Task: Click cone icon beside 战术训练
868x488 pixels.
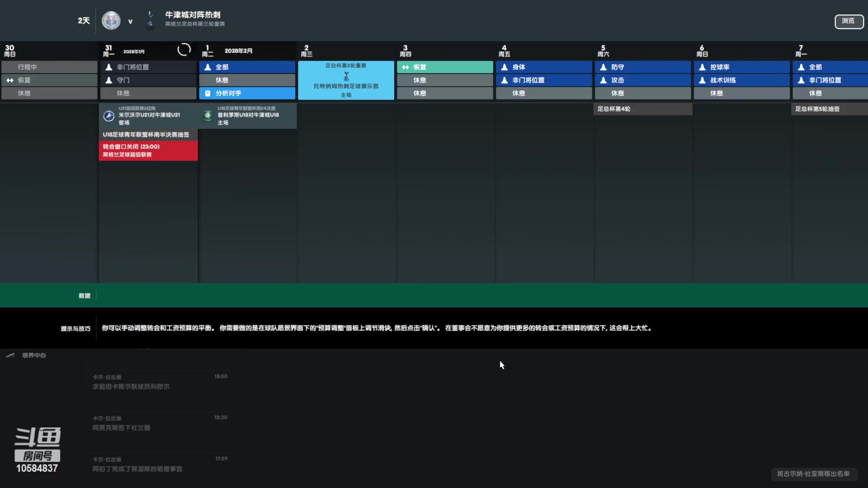Action: coord(703,80)
